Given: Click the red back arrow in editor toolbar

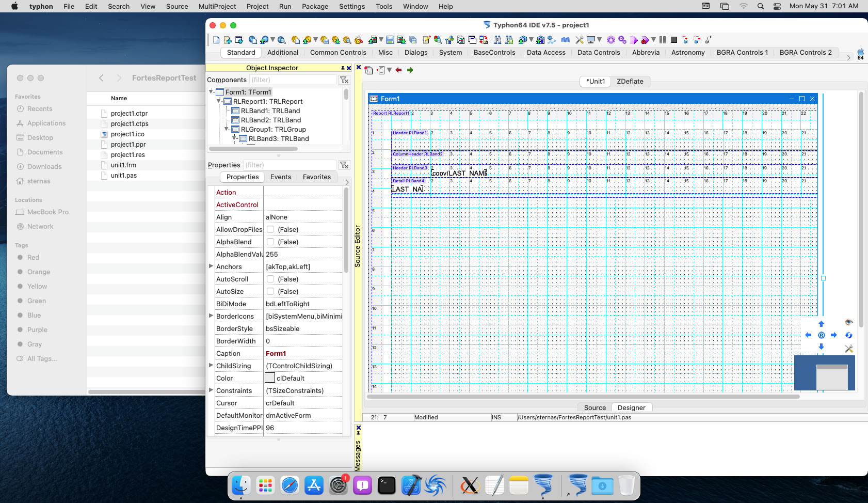Looking at the screenshot, I should [398, 70].
